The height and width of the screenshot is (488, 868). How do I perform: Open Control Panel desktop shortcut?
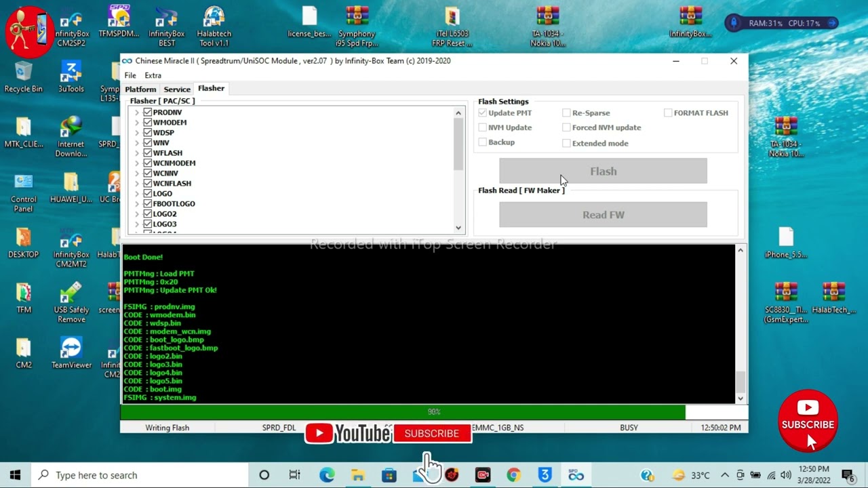pyautogui.click(x=24, y=193)
